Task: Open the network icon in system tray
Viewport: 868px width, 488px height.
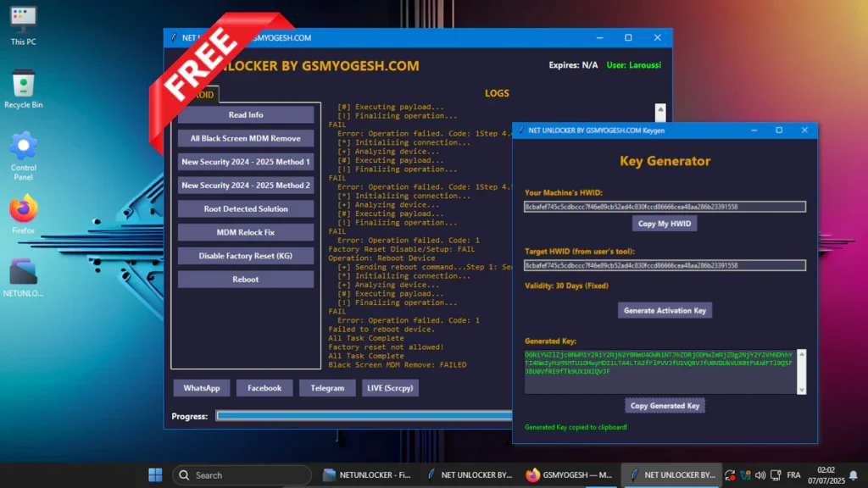Action: 776,474
